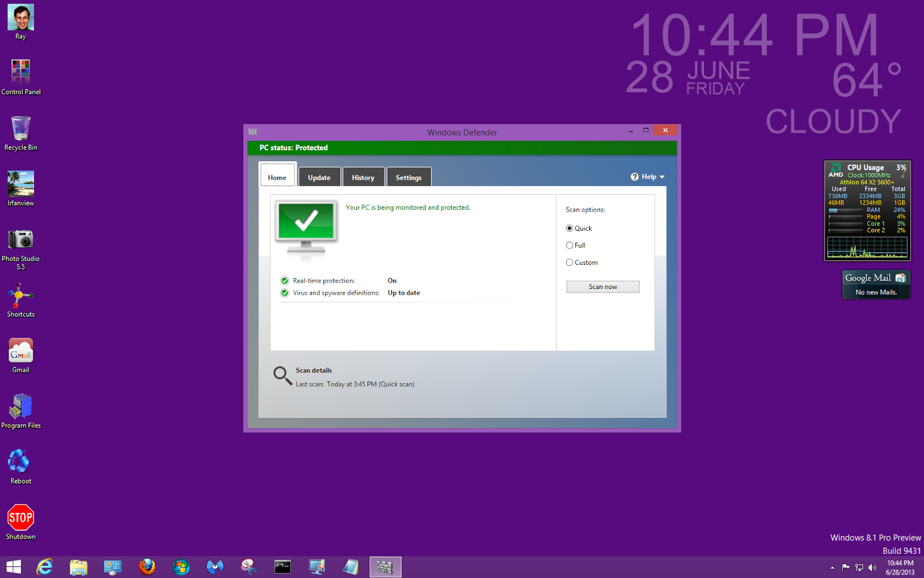The height and width of the screenshot is (578, 924).
Task: Click the 'PC status: Protected' banner text
Action: pos(293,148)
